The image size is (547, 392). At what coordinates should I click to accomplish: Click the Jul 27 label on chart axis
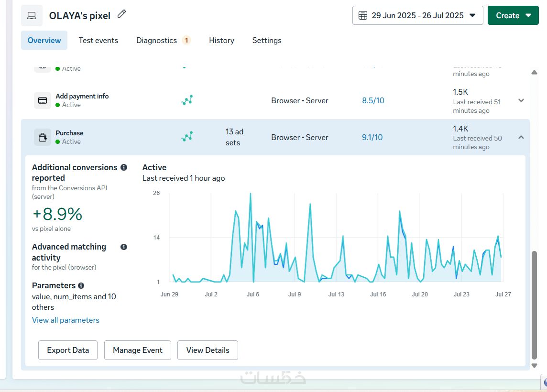click(503, 294)
